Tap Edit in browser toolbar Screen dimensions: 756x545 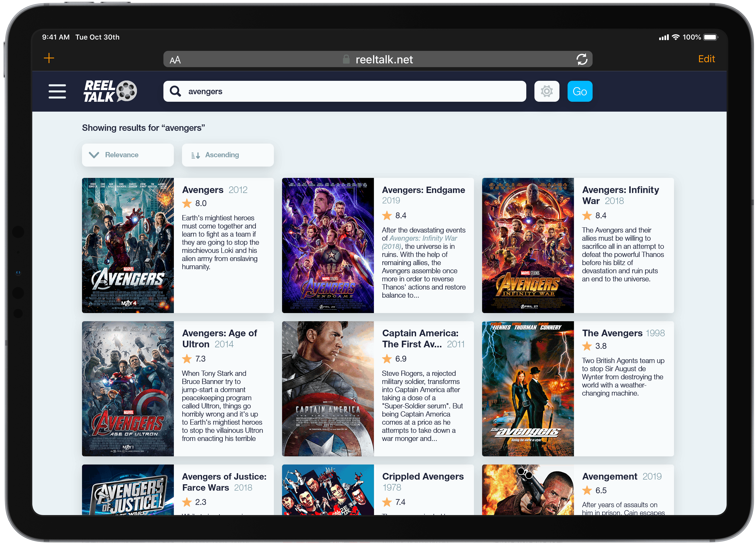(706, 59)
